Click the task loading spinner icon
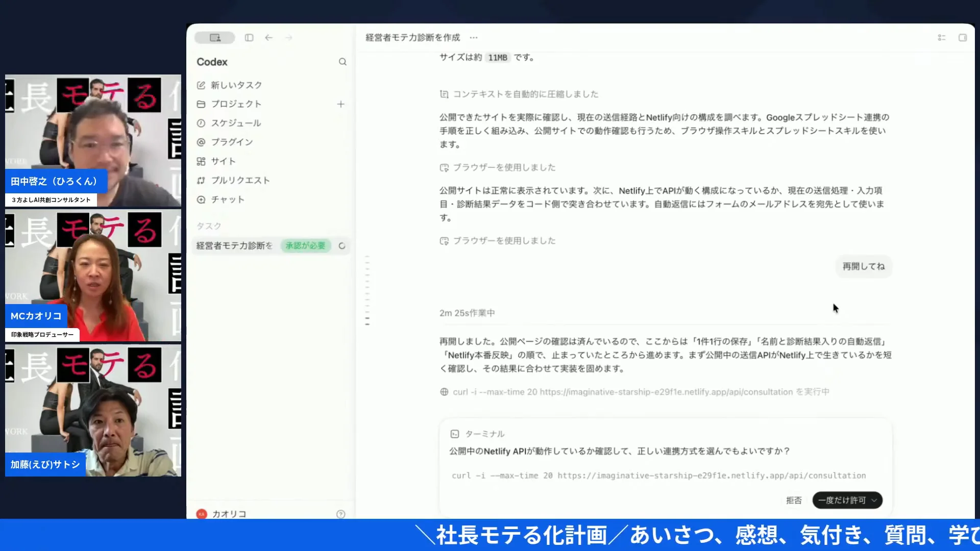This screenshot has width=980, height=551. tap(342, 246)
